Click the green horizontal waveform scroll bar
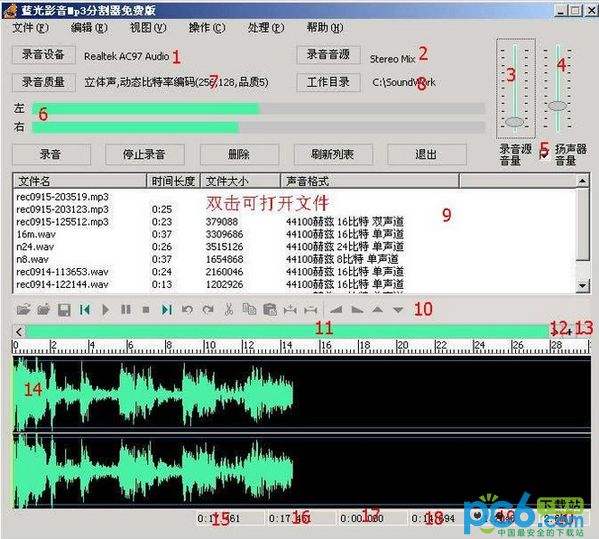599x539 pixels. [x=287, y=331]
